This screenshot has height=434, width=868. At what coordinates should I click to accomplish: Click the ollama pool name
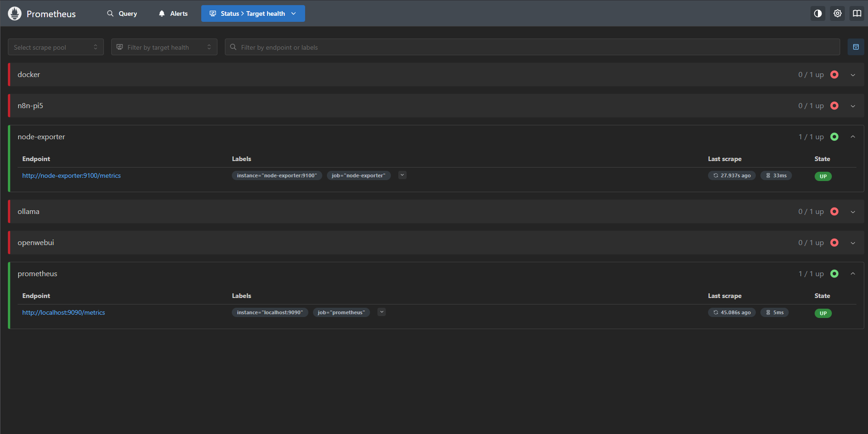28,211
